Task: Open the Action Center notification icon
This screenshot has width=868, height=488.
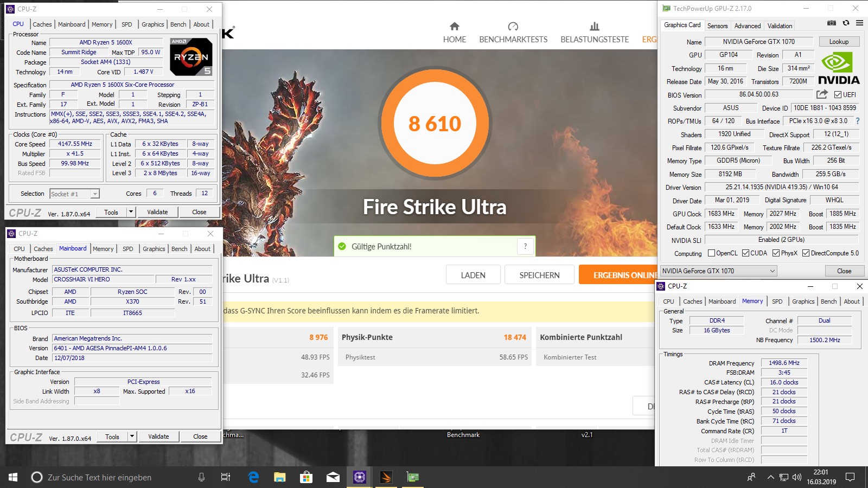Action: tap(850, 477)
